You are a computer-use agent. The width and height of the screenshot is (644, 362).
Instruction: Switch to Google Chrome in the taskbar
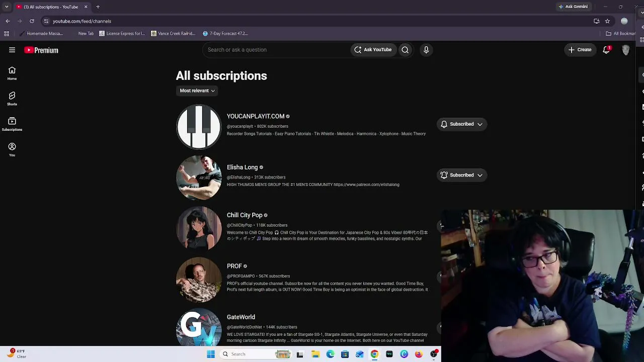374,354
